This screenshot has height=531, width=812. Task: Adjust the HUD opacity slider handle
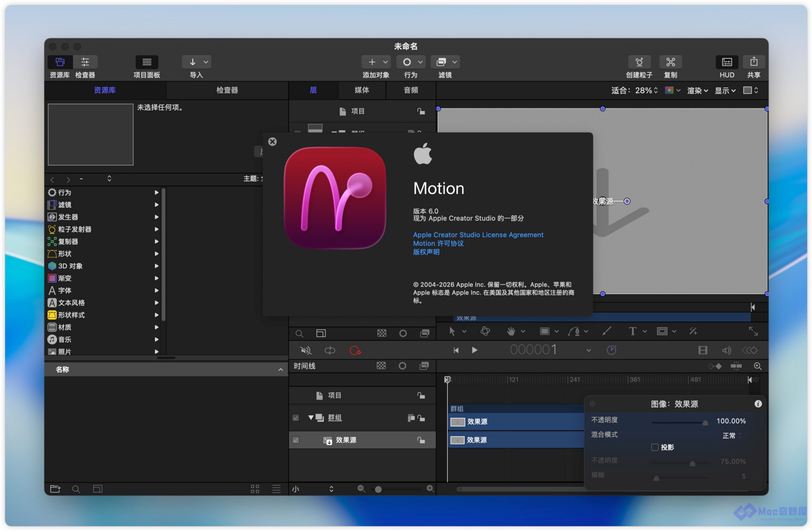tap(705, 423)
